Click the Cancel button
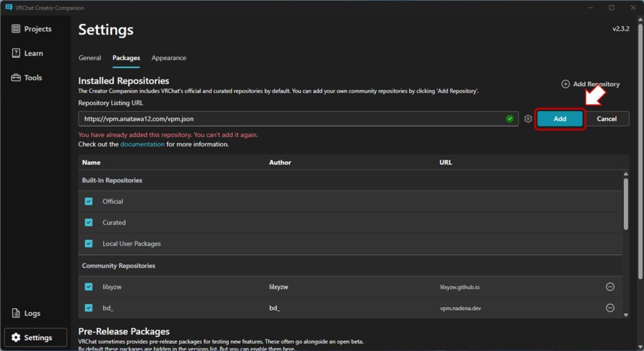Screen dimensions: 644x351 607,119
